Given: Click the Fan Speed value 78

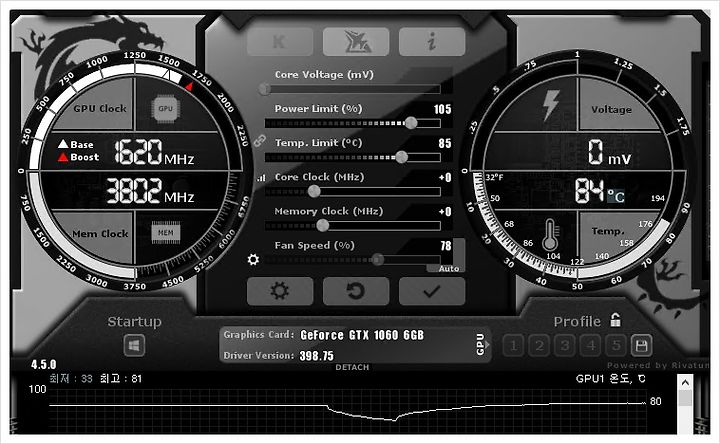Looking at the screenshot, I should pyautogui.click(x=446, y=246).
